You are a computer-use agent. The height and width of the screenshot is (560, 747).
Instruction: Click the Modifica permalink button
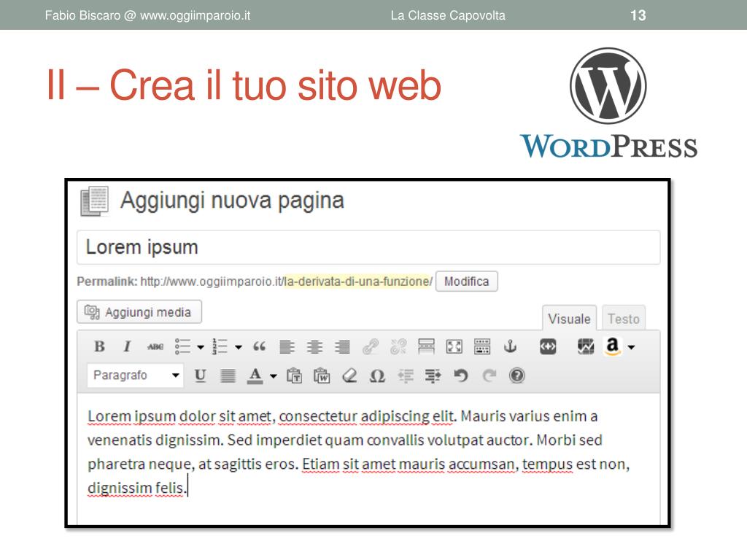tap(466, 281)
